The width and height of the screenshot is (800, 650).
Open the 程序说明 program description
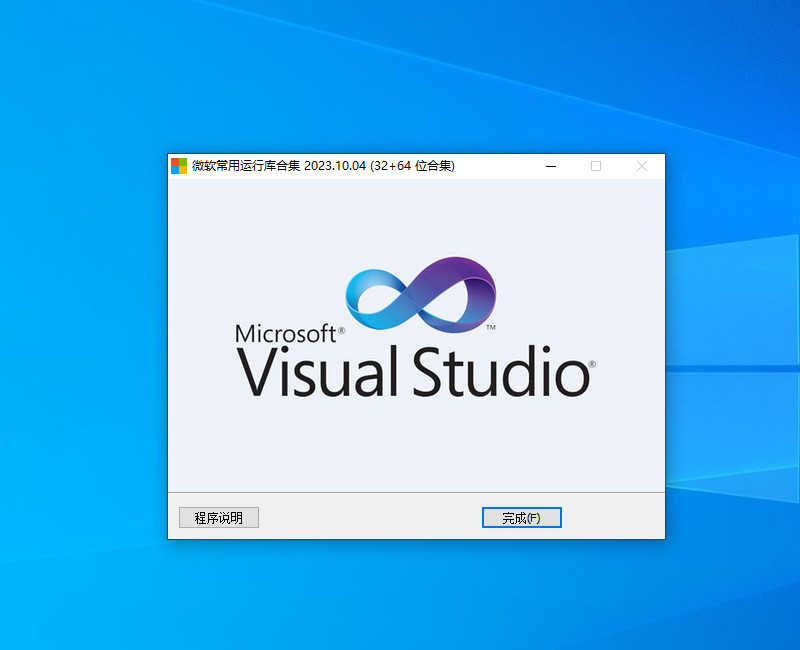(218, 517)
